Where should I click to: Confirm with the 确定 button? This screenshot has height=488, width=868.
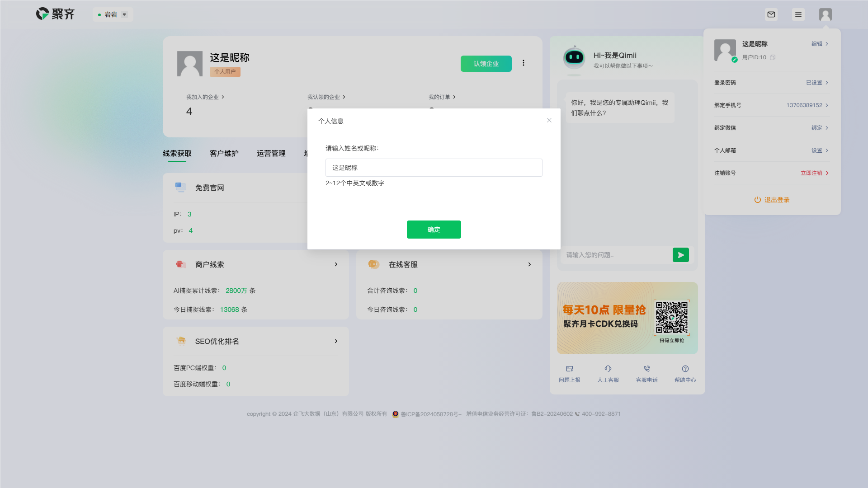click(434, 230)
